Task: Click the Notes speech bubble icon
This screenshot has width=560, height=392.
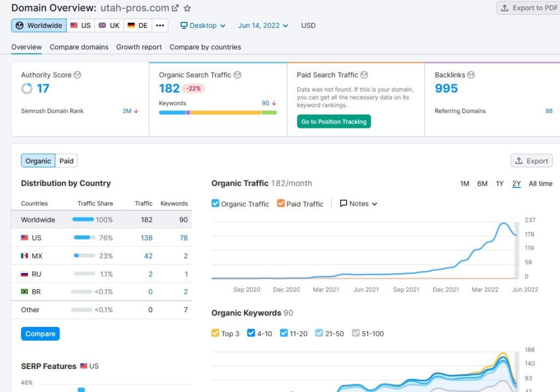Action: pyautogui.click(x=343, y=203)
